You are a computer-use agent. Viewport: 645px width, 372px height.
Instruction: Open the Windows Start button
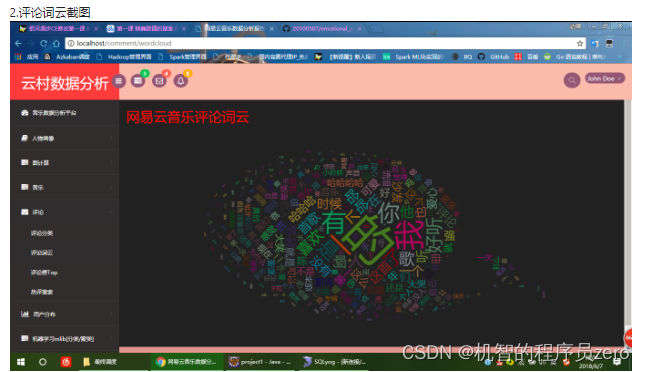point(21,362)
